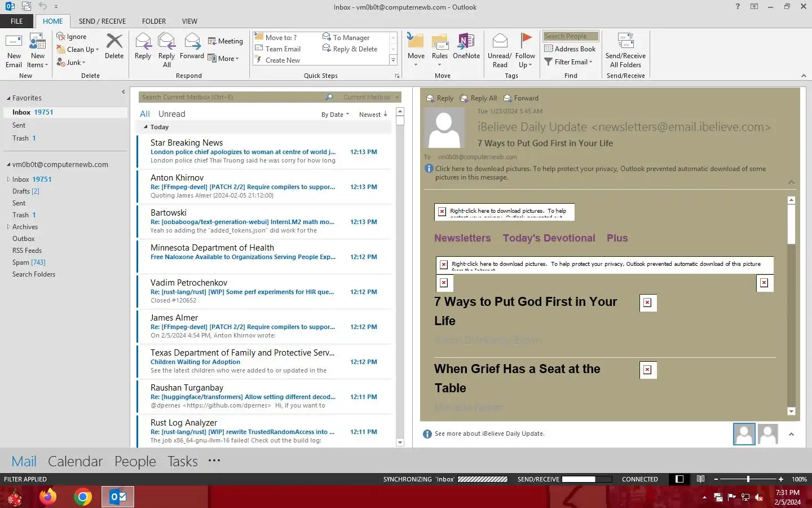Click the zoom out minus button
The image size is (812, 508).
tap(716, 479)
